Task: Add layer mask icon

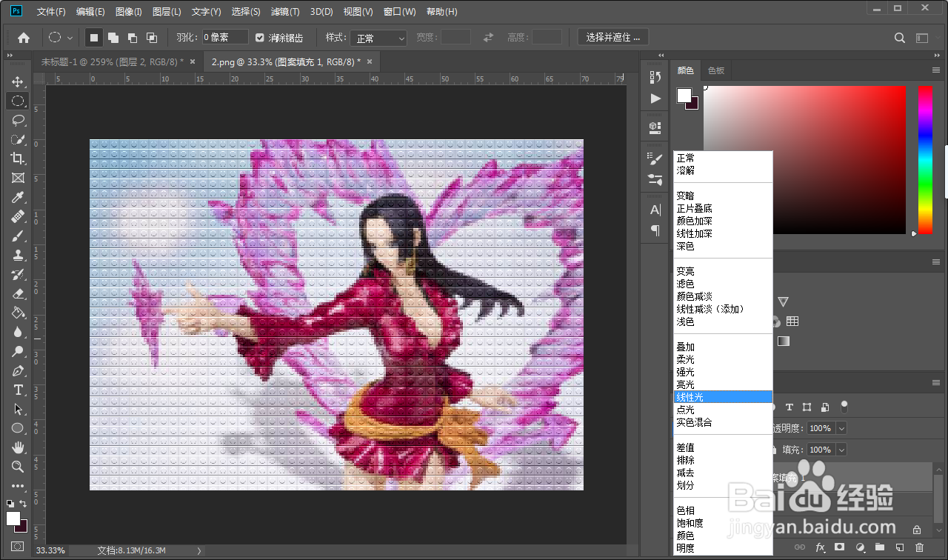Action: [840, 547]
